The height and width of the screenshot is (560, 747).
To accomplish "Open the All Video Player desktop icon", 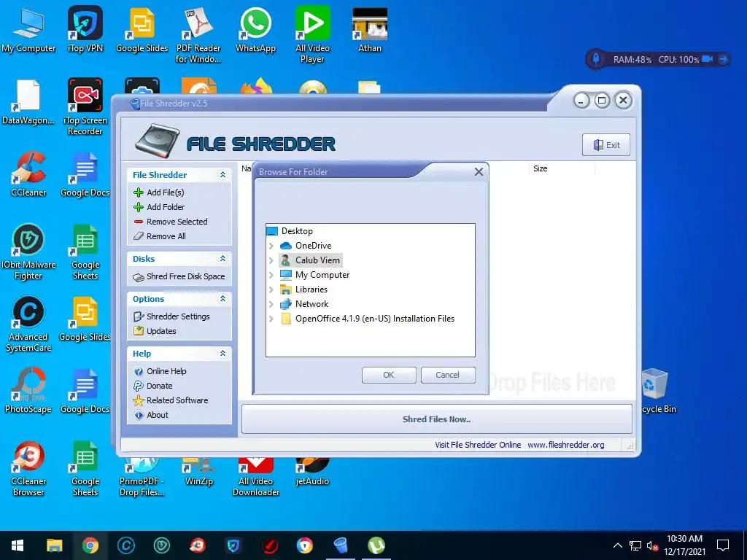I will click(x=312, y=34).
